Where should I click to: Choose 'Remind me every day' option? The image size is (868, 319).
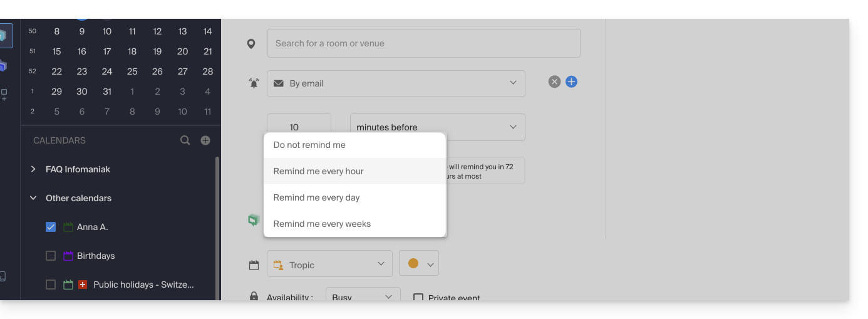[x=316, y=197]
